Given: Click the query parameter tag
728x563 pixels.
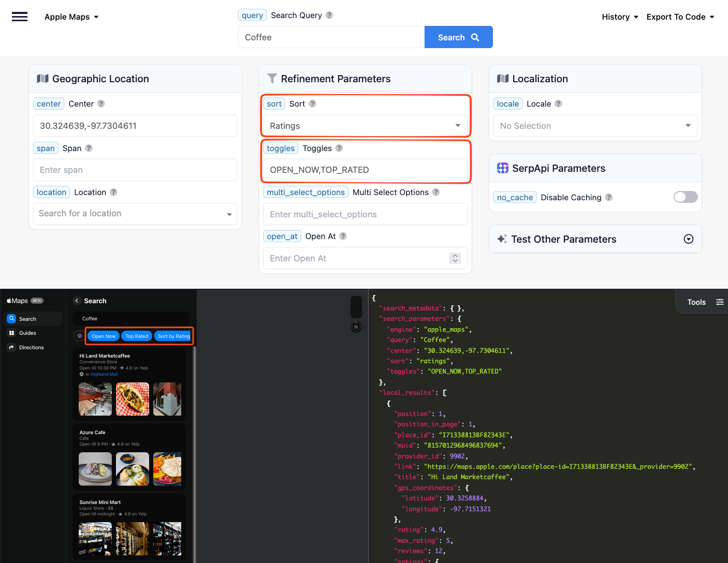Looking at the screenshot, I should [252, 16].
